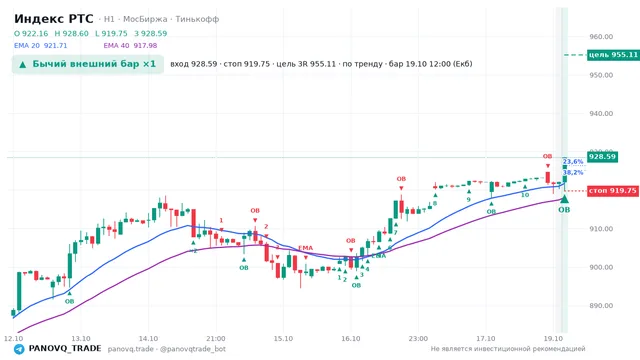Click the 928.59 current price tag
The height and width of the screenshot is (360, 640).
[602, 157]
